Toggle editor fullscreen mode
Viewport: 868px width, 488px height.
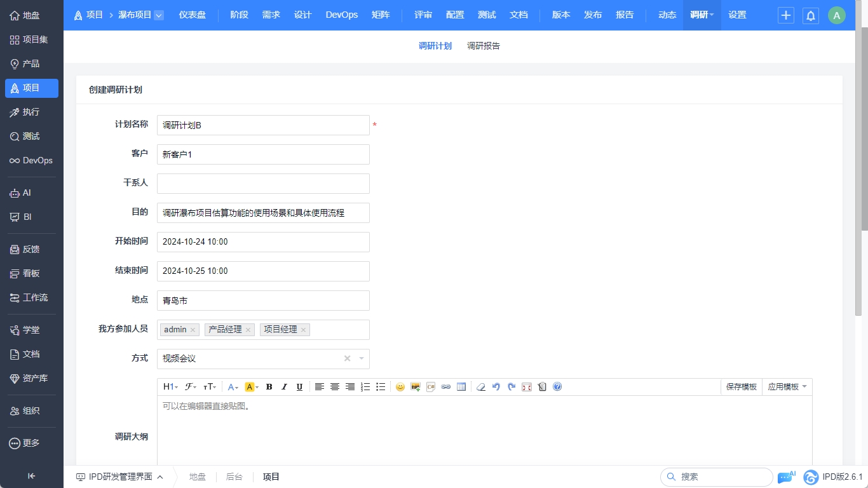point(527,387)
